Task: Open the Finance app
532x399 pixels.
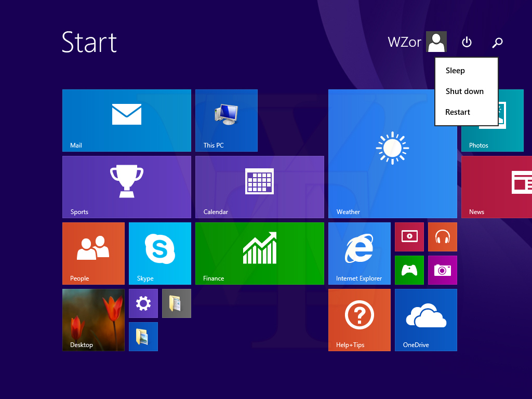Action: (259, 253)
